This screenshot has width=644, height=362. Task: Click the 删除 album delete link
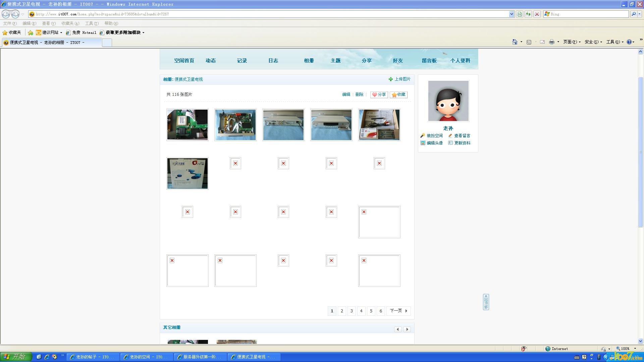coord(359,95)
